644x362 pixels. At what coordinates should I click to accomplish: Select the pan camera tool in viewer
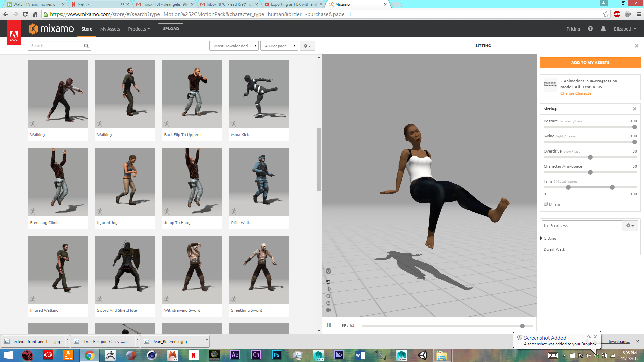328,289
